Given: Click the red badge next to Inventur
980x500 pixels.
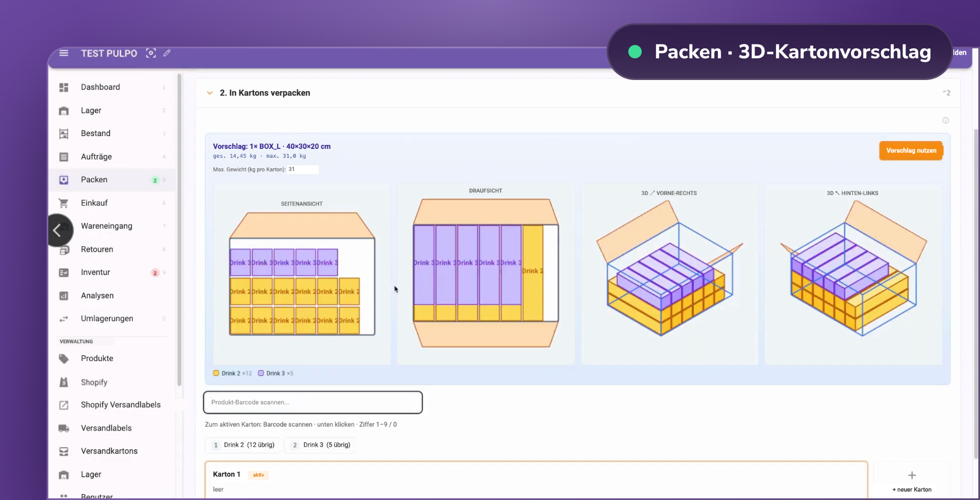Looking at the screenshot, I should tap(155, 273).
